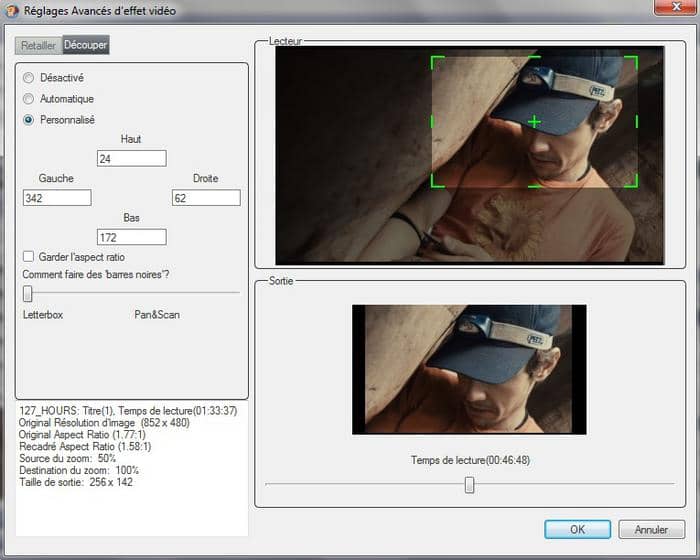The height and width of the screenshot is (560, 700).
Task: Click the bottom-right green crop corner handle
Action: point(631,181)
